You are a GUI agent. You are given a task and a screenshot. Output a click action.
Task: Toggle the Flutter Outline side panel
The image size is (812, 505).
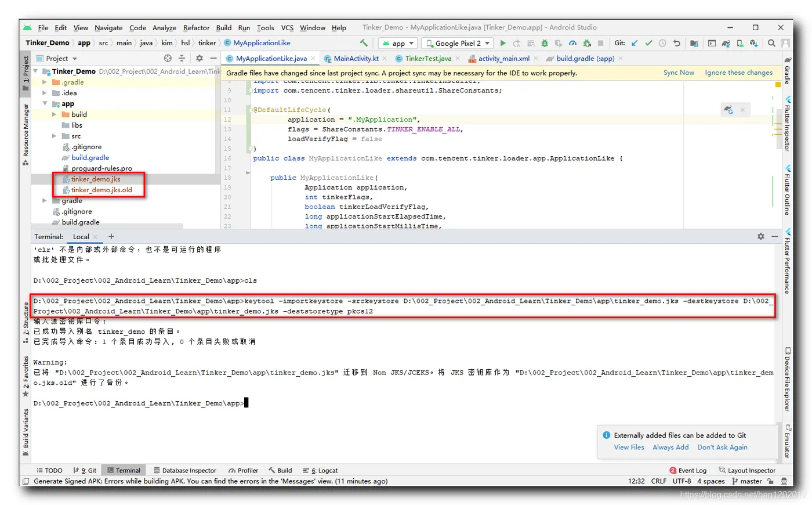[787, 190]
